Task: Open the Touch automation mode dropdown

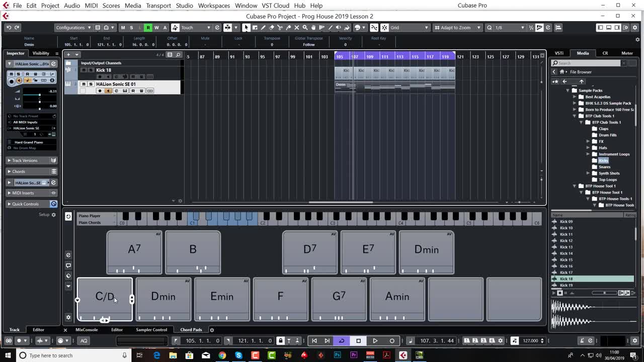Action: click(x=196, y=28)
